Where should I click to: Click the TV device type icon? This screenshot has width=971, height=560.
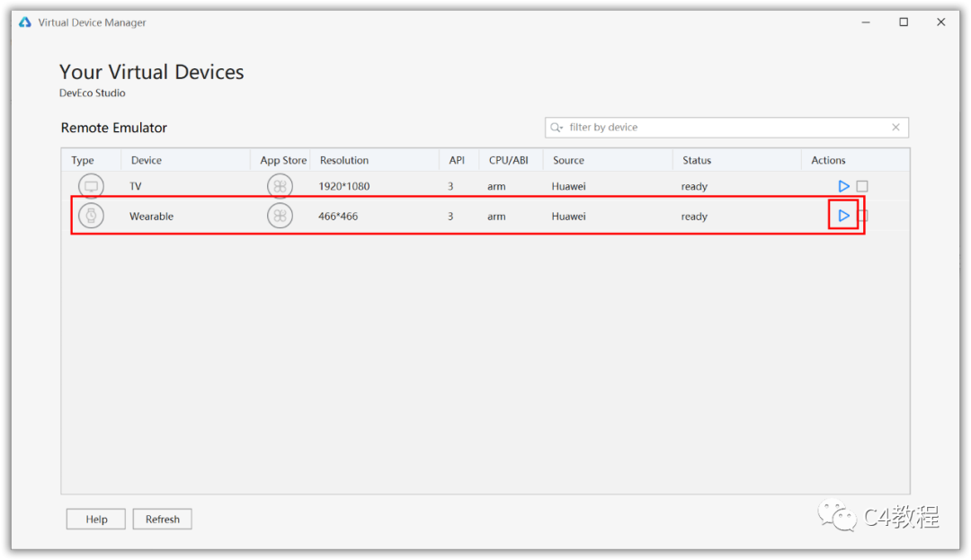(91, 186)
